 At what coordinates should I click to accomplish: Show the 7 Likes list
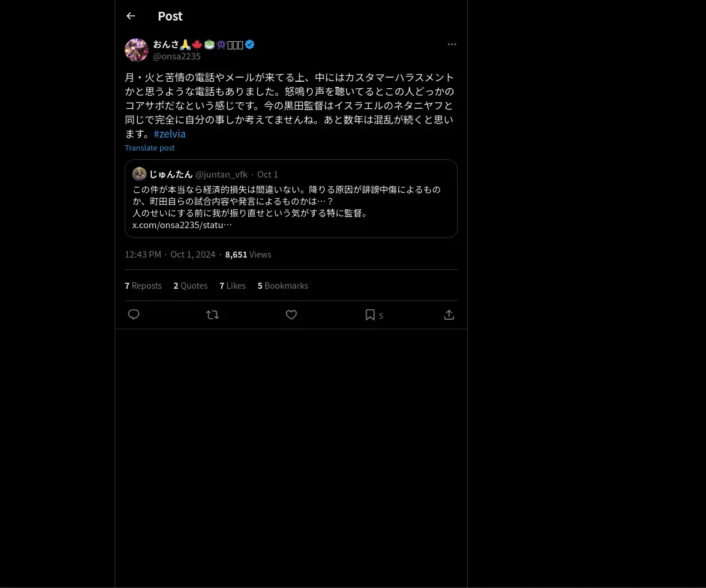(232, 285)
